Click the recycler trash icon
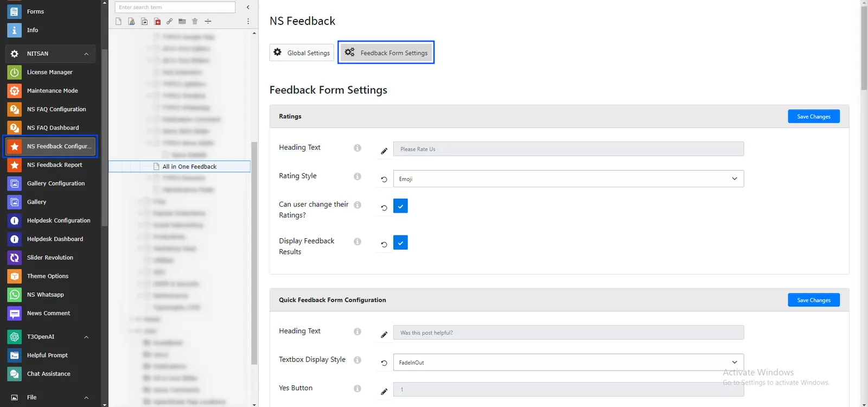This screenshot has height=407, width=868. (195, 22)
